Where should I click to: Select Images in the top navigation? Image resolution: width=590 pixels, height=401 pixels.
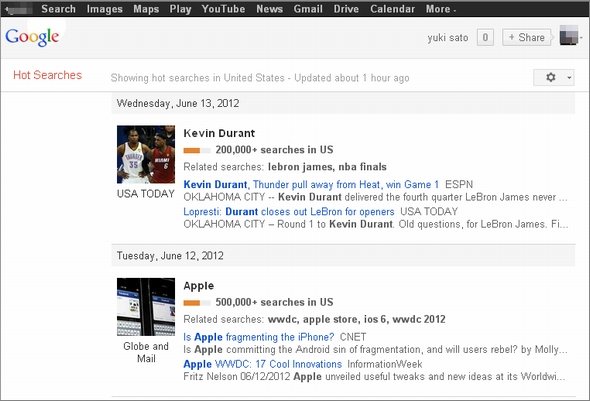[105, 9]
